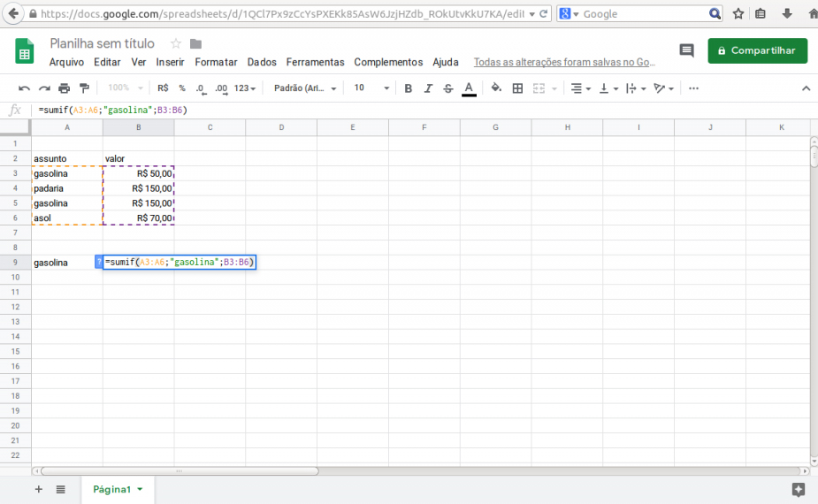
Task: Select the paint format tool
Action: 85,88
